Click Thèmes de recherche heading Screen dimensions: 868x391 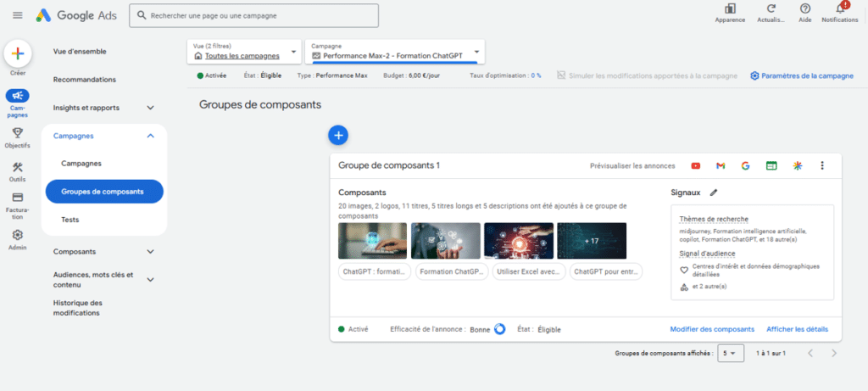[x=714, y=220]
